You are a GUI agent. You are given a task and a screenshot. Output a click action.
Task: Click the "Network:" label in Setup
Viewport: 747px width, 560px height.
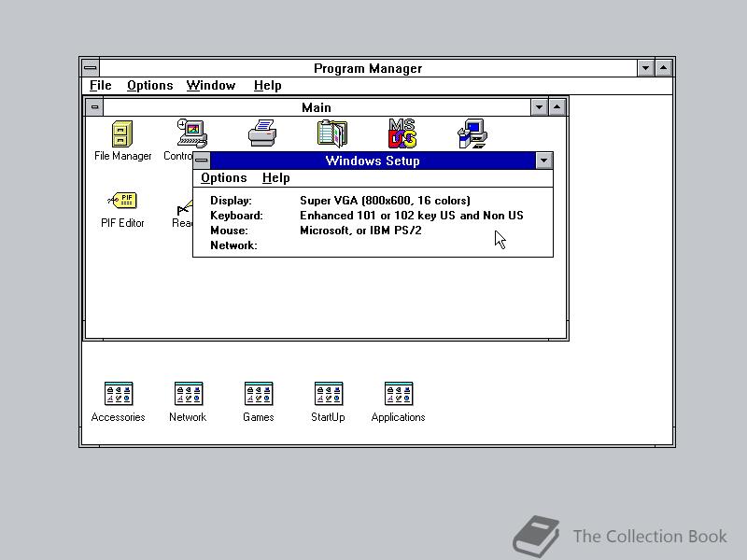point(233,245)
